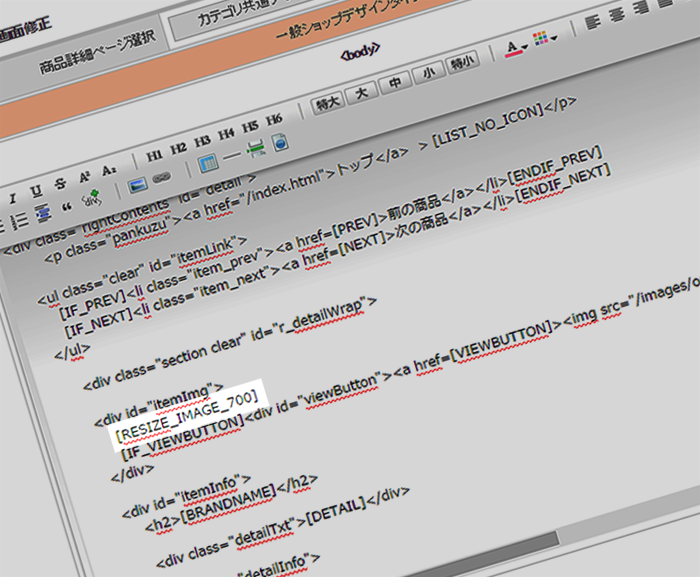The height and width of the screenshot is (577, 700).
Task: Click the [ENDIF_PREV] tag
Action: pos(555,165)
